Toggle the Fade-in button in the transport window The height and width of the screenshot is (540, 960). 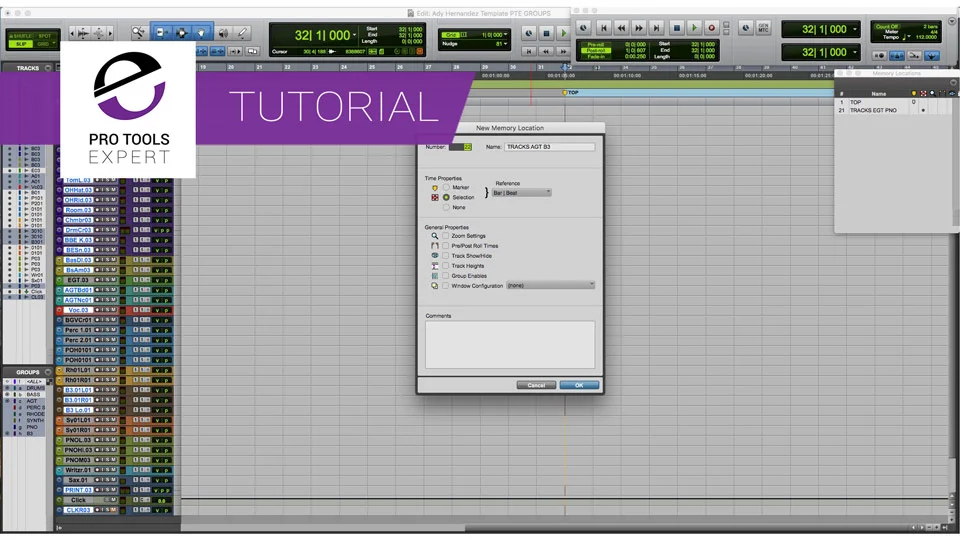(x=596, y=56)
